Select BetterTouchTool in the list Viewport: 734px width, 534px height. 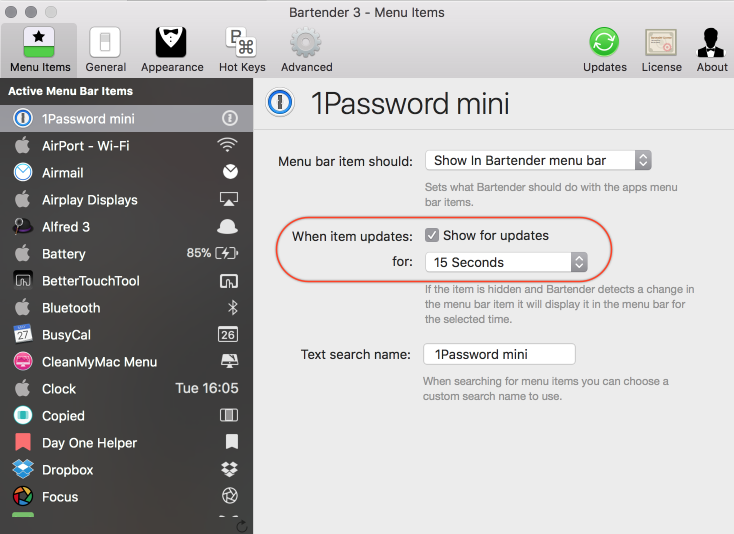click(x=126, y=281)
